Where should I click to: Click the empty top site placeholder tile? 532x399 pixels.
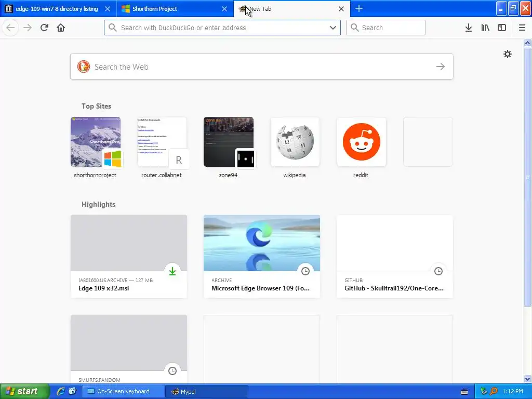[428, 142]
